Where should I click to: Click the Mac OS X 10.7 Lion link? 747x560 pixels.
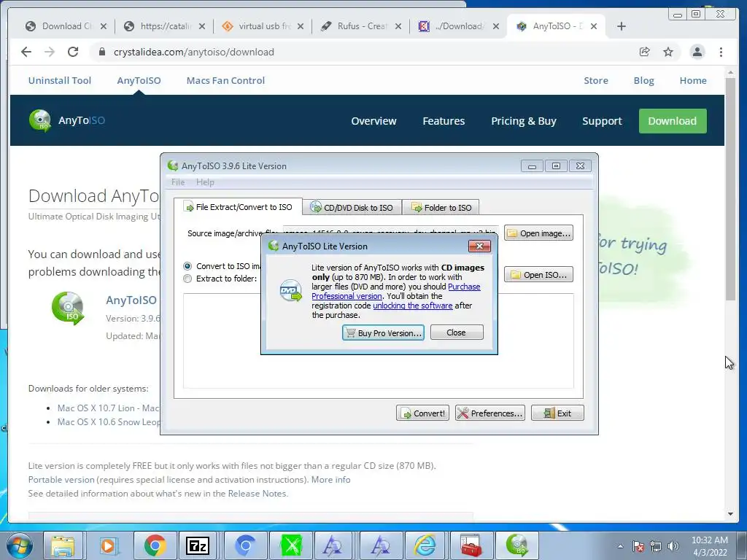109,408
